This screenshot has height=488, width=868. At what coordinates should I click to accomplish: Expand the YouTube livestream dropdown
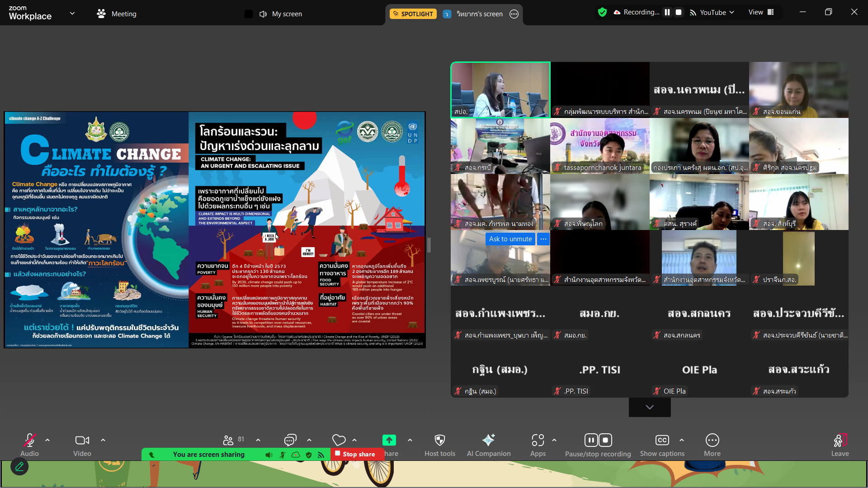pos(731,13)
